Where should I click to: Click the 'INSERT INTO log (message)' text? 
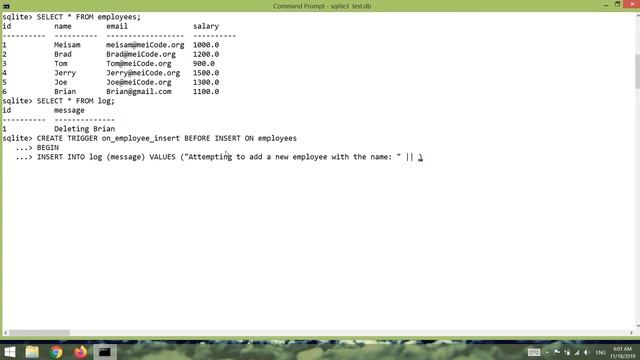tap(91, 157)
